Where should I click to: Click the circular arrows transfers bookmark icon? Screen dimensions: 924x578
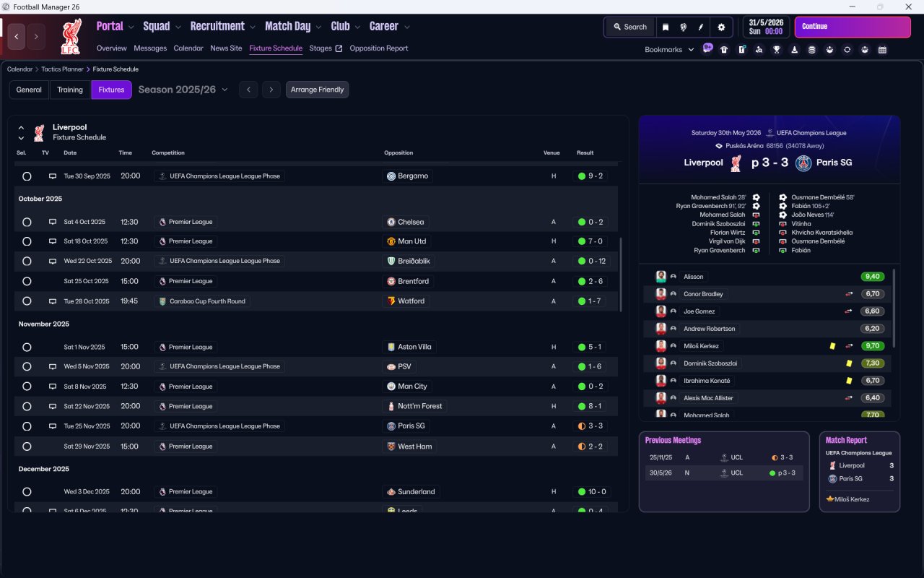[847, 50]
